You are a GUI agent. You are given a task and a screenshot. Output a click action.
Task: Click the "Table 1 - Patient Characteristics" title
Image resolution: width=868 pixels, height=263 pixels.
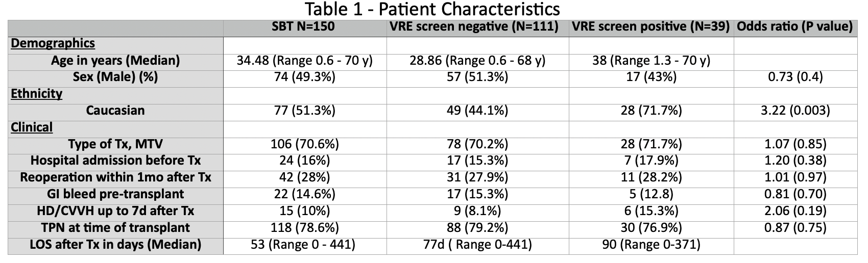(432, 9)
